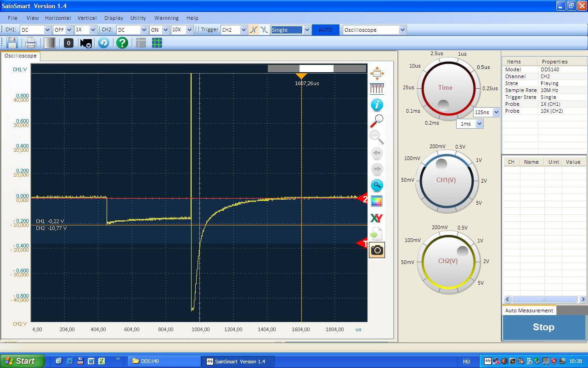Open the Horizontal menu
This screenshot has width=588, height=368.
click(x=58, y=18)
